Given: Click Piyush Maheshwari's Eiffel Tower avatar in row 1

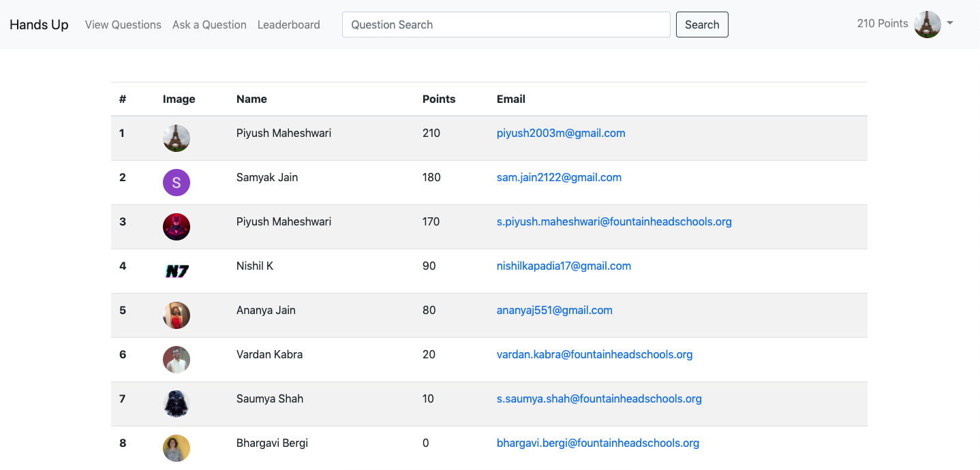Looking at the screenshot, I should (x=177, y=138).
